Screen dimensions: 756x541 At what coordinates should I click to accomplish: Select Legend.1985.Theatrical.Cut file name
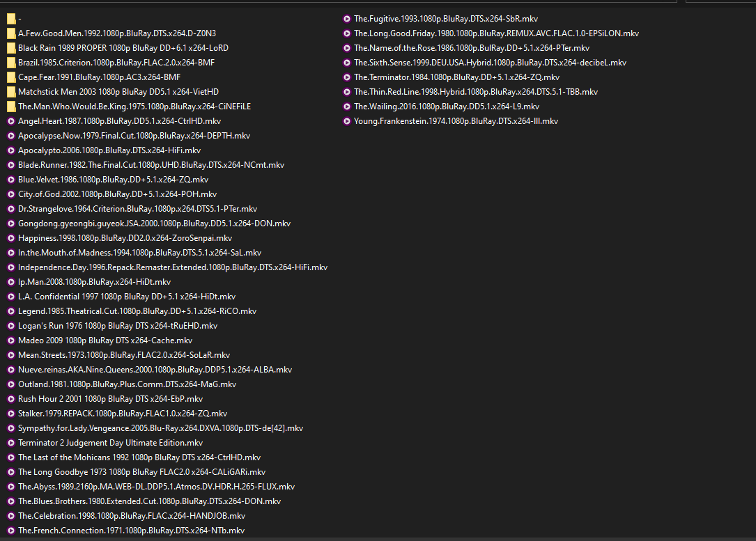tap(137, 311)
